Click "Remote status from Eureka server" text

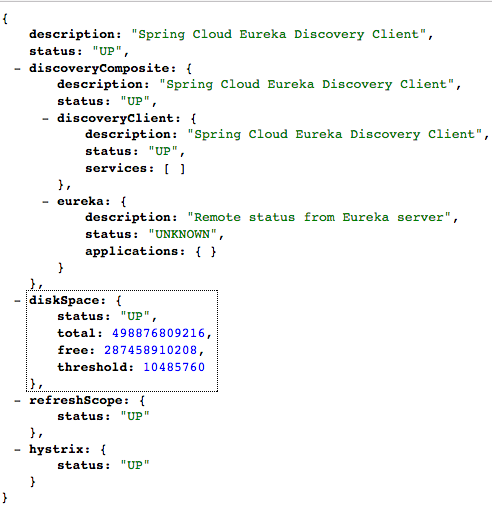pyautogui.click(x=319, y=217)
